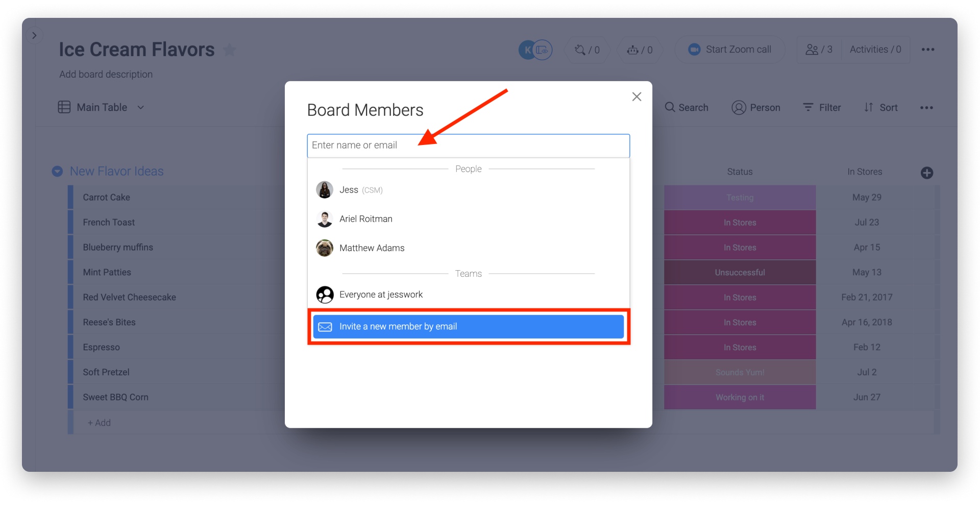Select Ariel Roitman from People list

[x=468, y=219]
